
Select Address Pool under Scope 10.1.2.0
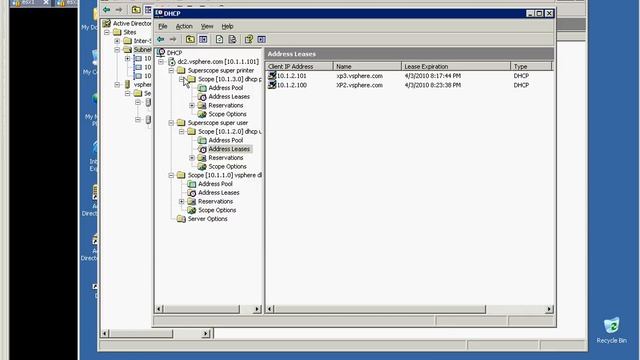[226, 140]
